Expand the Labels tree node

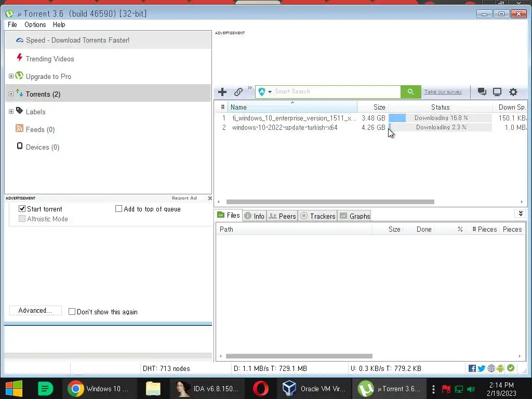[11, 111]
